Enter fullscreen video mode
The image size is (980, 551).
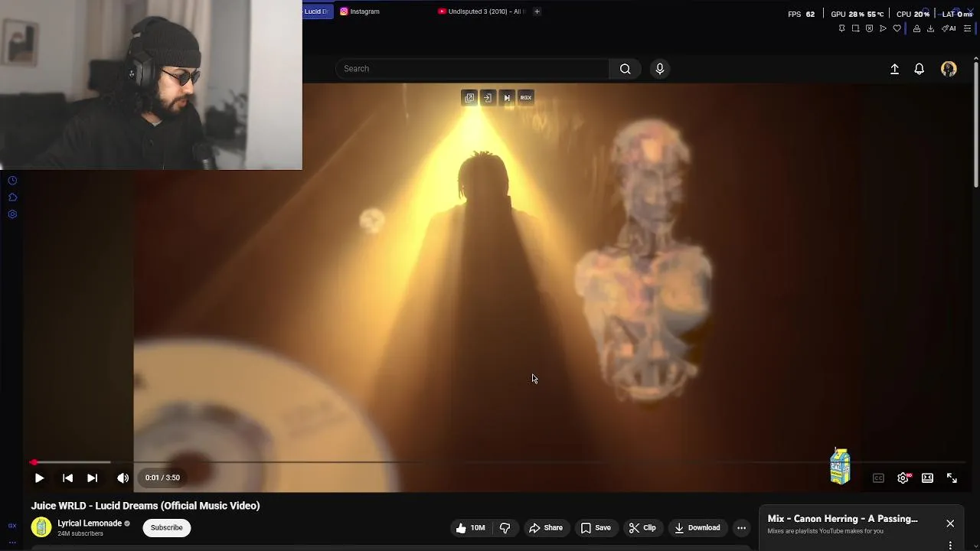point(952,478)
